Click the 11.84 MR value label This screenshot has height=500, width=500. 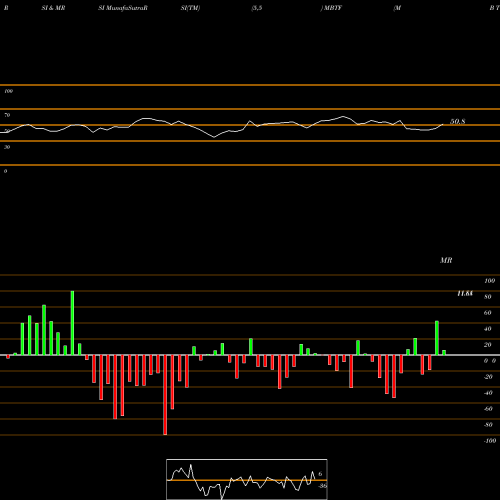[x=465, y=294]
